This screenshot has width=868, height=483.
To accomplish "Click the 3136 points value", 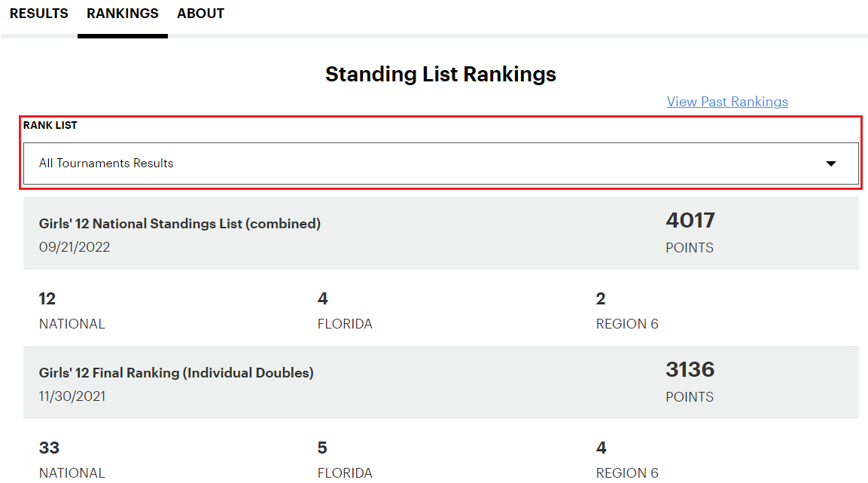I will (x=690, y=370).
